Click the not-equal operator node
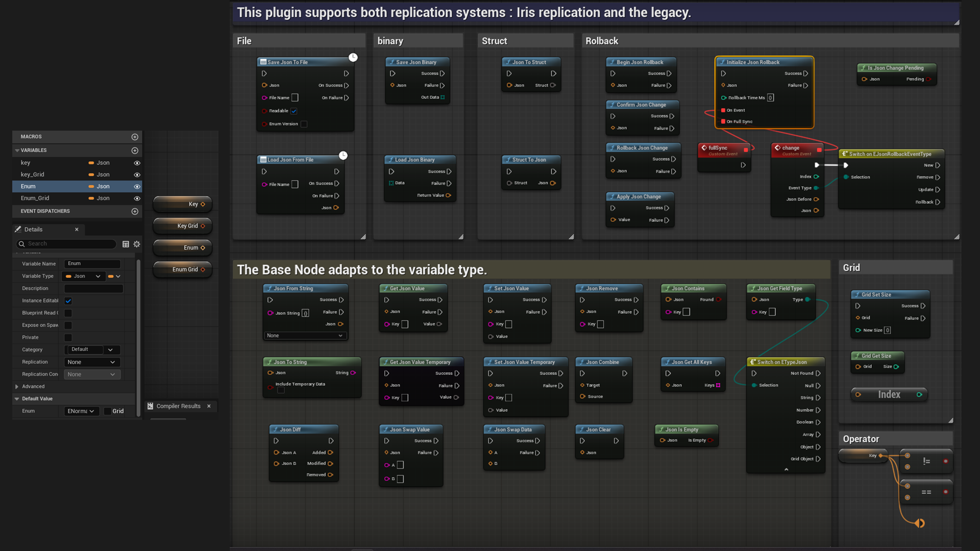The height and width of the screenshot is (551, 980). coord(926,461)
